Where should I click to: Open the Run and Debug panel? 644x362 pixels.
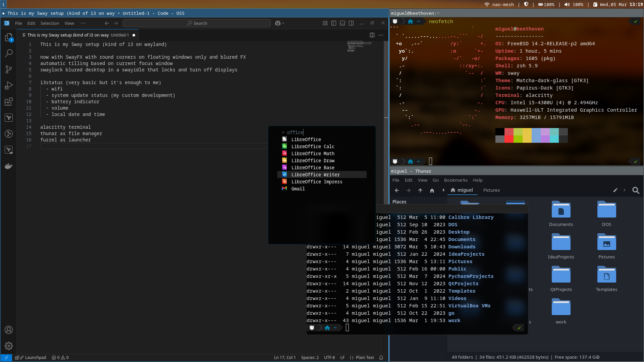pos(9,85)
